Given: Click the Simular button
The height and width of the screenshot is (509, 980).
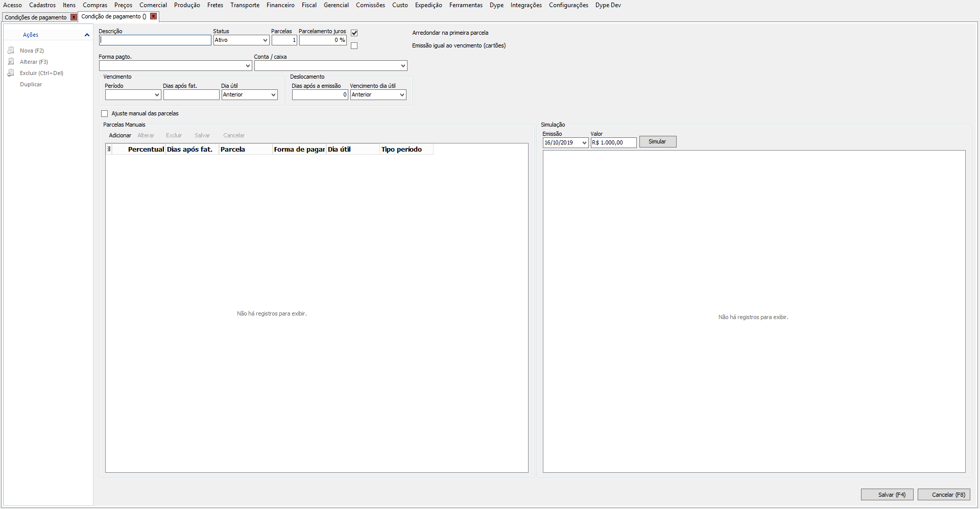Looking at the screenshot, I should point(658,142).
